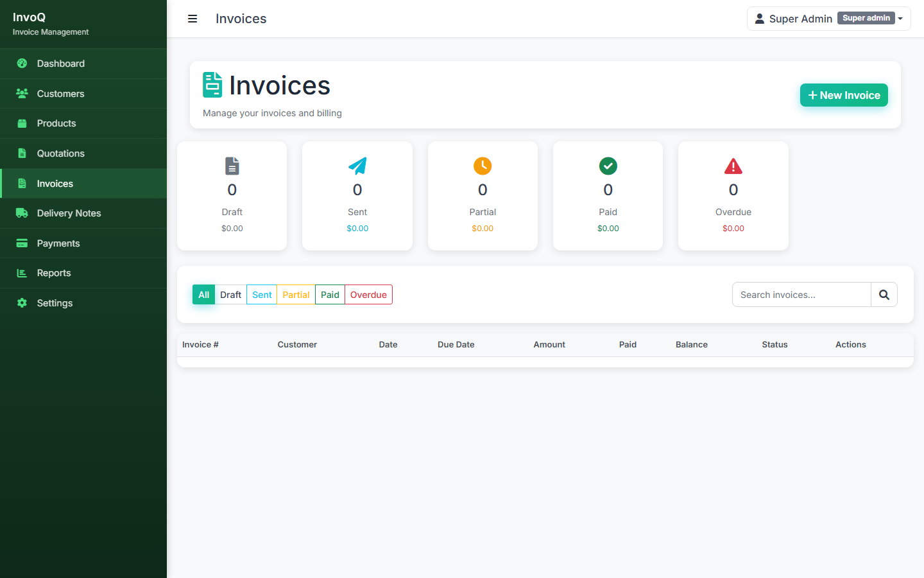Click the Super Admin user avatar icon
This screenshot has height=578, width=924.
(759, 19)
